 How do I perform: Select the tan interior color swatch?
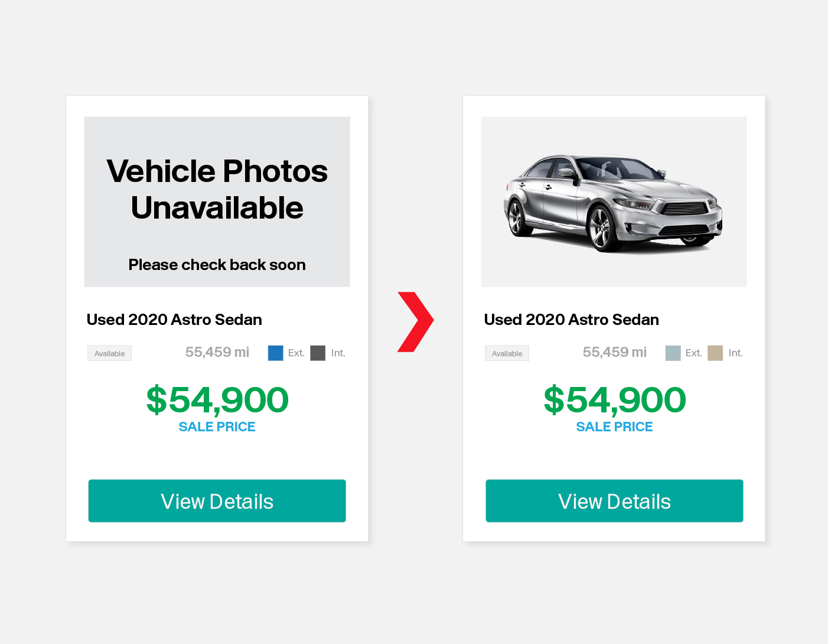[715, 353]
